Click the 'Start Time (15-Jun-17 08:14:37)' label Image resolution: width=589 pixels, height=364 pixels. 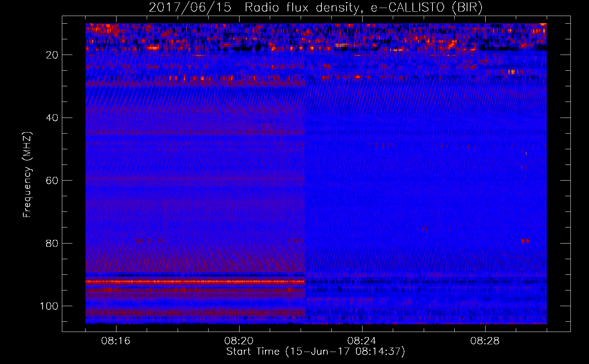point(316,352)
